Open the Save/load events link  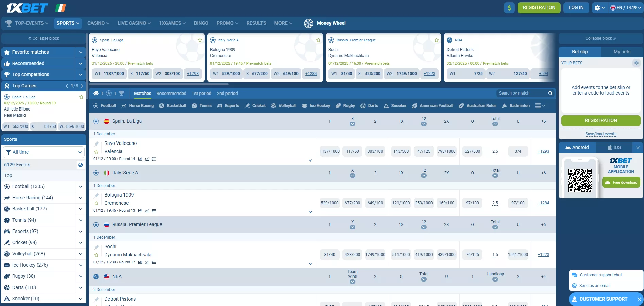coord(600,134)
